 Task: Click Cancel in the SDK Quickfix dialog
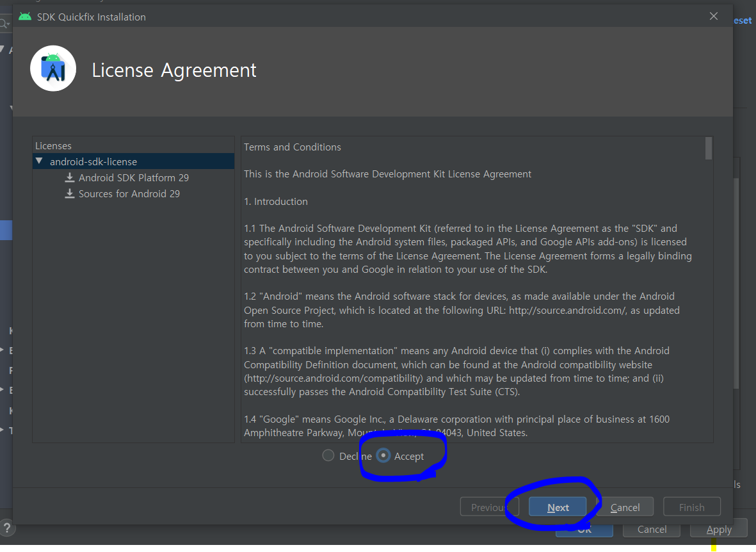625,507
